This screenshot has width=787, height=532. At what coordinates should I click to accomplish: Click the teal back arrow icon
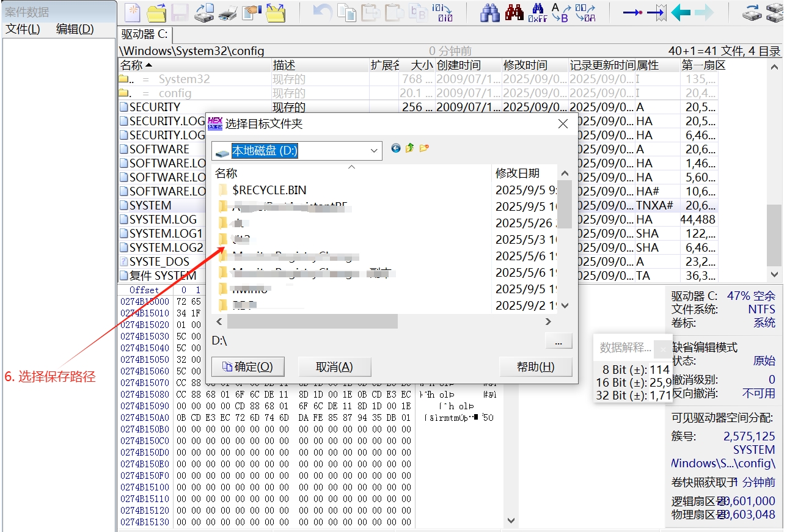click(680, 12)
